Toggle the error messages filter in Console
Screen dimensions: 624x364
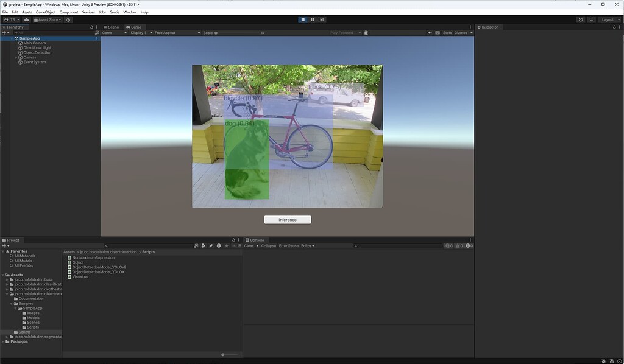(468, 245)
